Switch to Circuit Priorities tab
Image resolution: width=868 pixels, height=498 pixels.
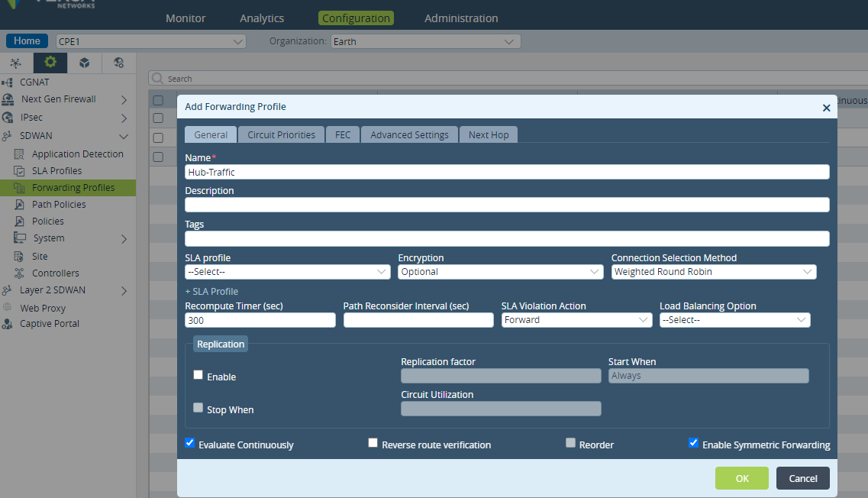[281, 134]
